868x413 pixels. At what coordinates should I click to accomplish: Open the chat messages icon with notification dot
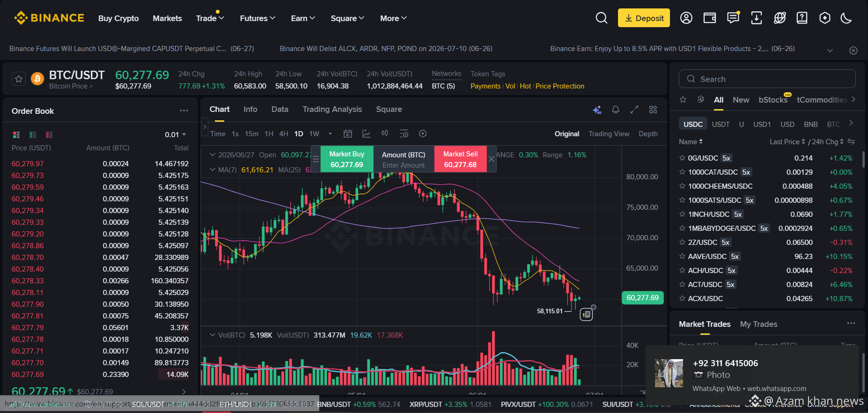[733, 18]
